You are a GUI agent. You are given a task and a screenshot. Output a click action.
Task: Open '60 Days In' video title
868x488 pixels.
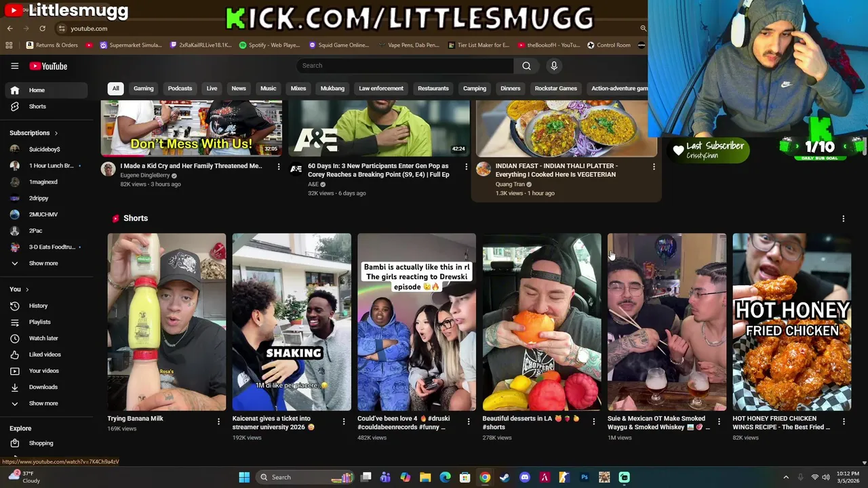(x=378, y=170)
